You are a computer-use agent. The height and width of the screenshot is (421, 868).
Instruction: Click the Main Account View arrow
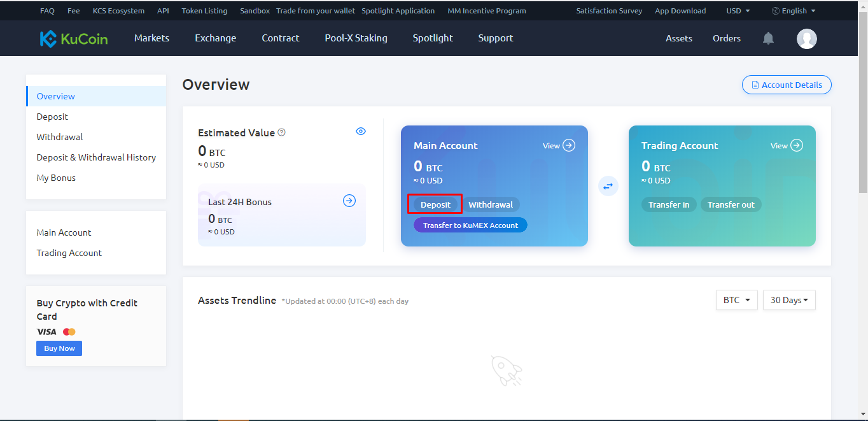[x=569, y=145]
